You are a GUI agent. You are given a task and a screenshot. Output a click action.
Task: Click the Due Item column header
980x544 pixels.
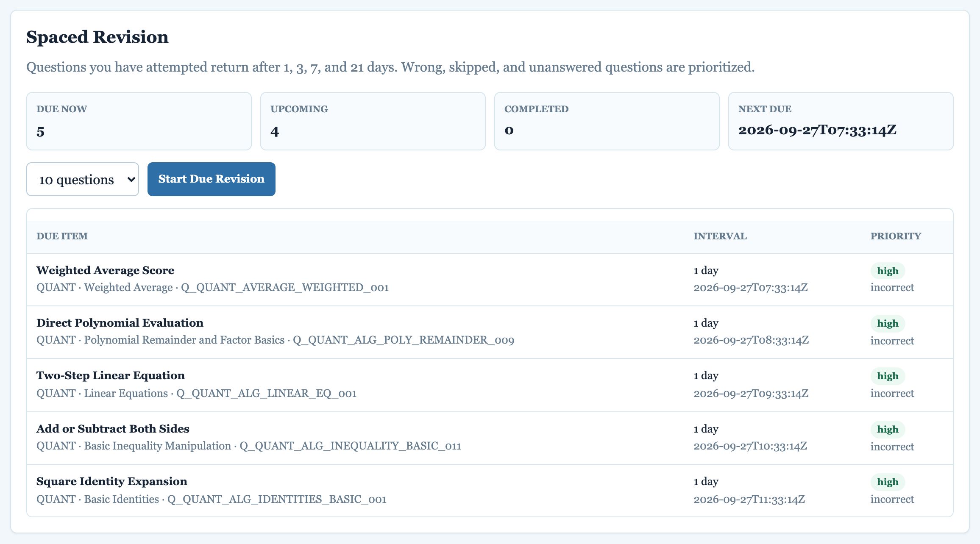[x=62, y=236]
